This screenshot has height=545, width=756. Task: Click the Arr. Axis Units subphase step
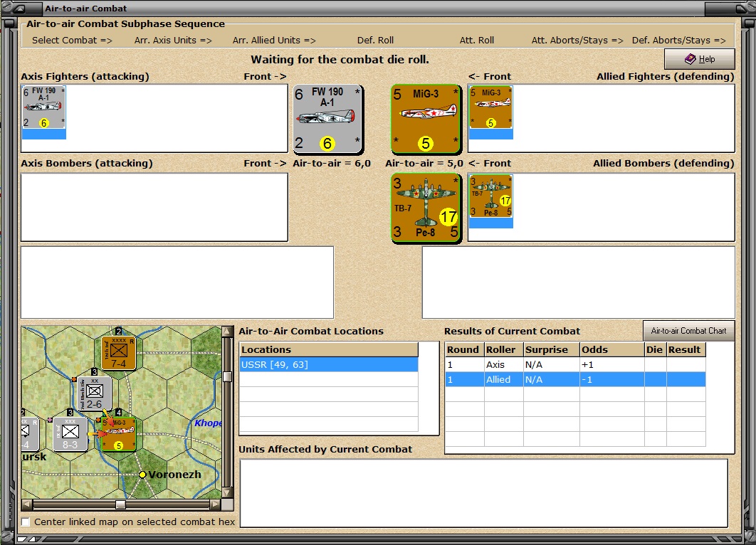173,40
